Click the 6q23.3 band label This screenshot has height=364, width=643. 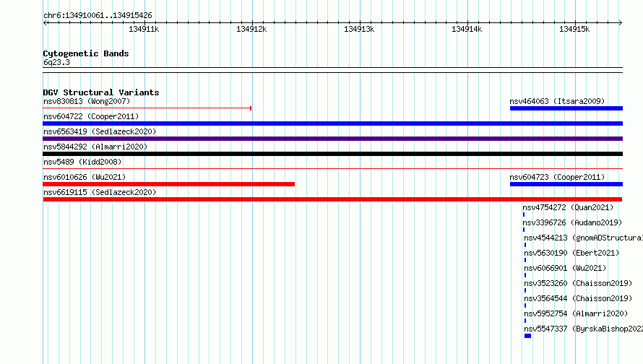[56, 62]
